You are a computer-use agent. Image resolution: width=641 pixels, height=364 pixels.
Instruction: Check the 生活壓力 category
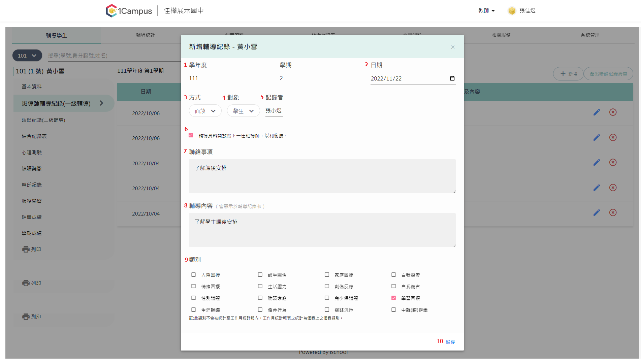pyautogui.click(x=260, y=286)
